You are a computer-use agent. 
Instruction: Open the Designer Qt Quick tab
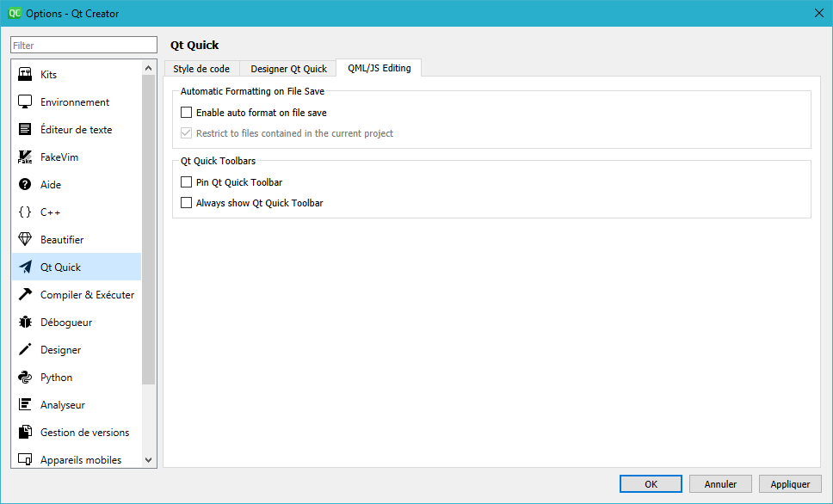pos(288,69)
